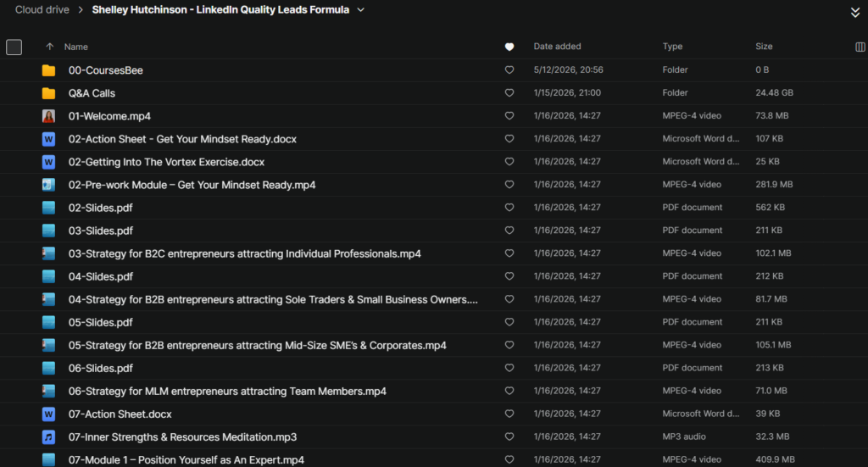Screen dimensions: 868x467
Task: Click the PDF icon of 05-Slides.pdf
Action: [x=48, y=322]
